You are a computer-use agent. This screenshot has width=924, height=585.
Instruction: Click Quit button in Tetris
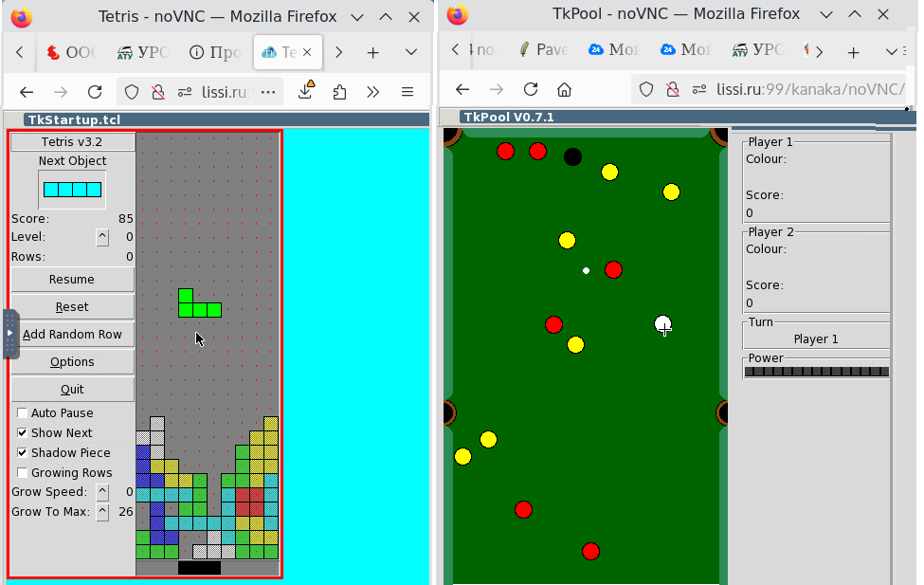[x=72, y=390]
